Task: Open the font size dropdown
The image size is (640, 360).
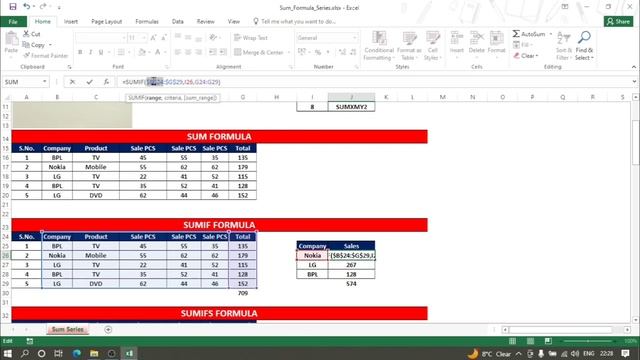Action: pyautogui.click(x=144, y=38)
